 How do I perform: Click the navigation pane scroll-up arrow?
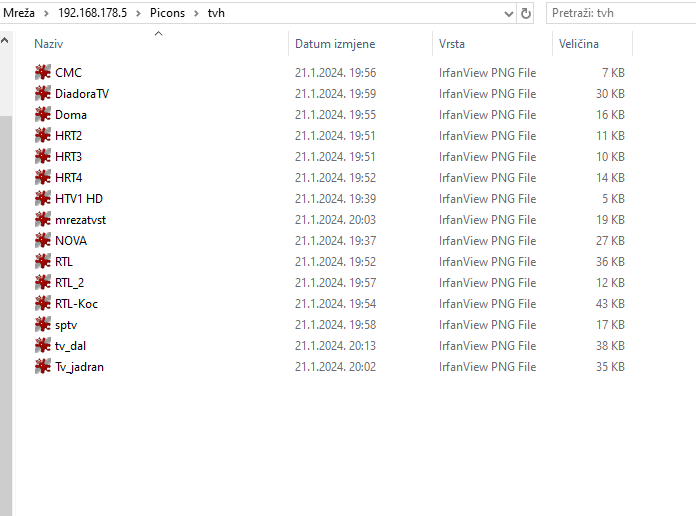click(x=5, y=40)
